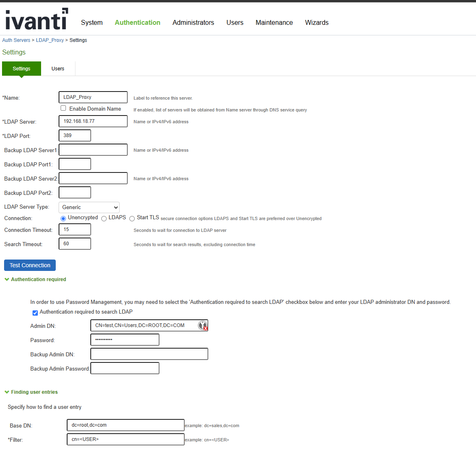Switch to the Users tab
This screenshot has width=476, height=456.
(58, 68)
